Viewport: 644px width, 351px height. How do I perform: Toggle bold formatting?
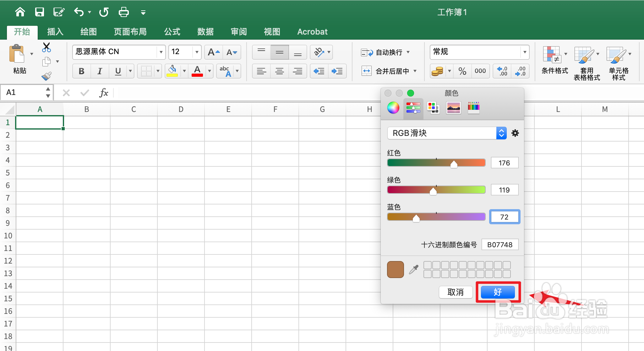[x=81, y=71]
